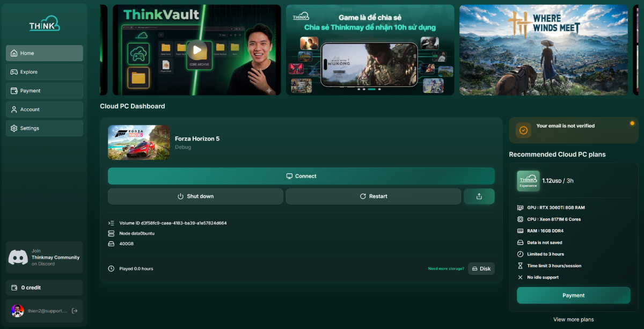Click the log out arrow icon

[75, 311]
